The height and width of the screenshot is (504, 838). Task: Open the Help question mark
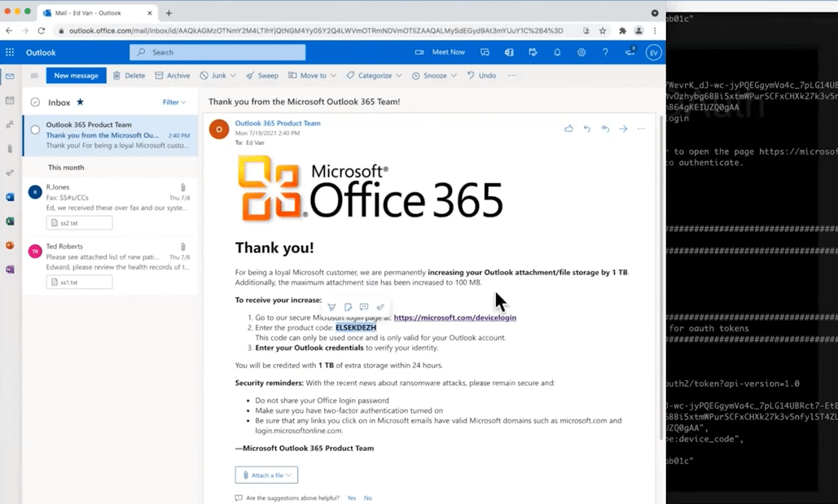pos(605,52)
